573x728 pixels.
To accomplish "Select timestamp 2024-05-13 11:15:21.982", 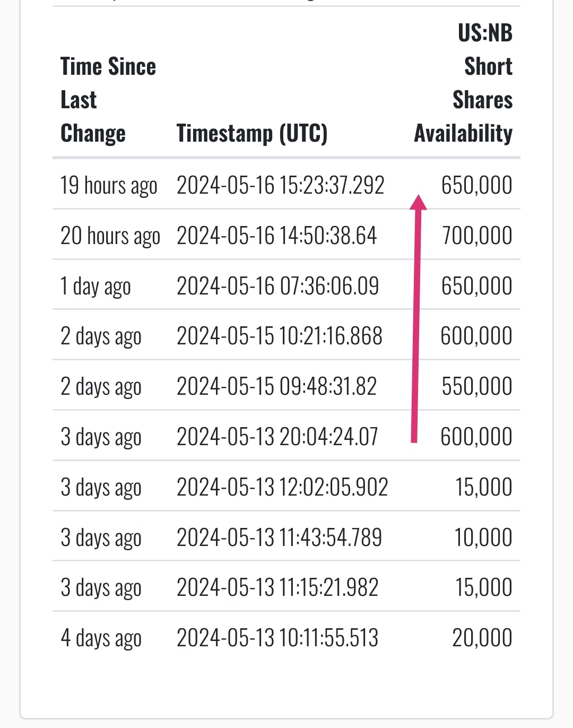I will [x=277, y=587].
